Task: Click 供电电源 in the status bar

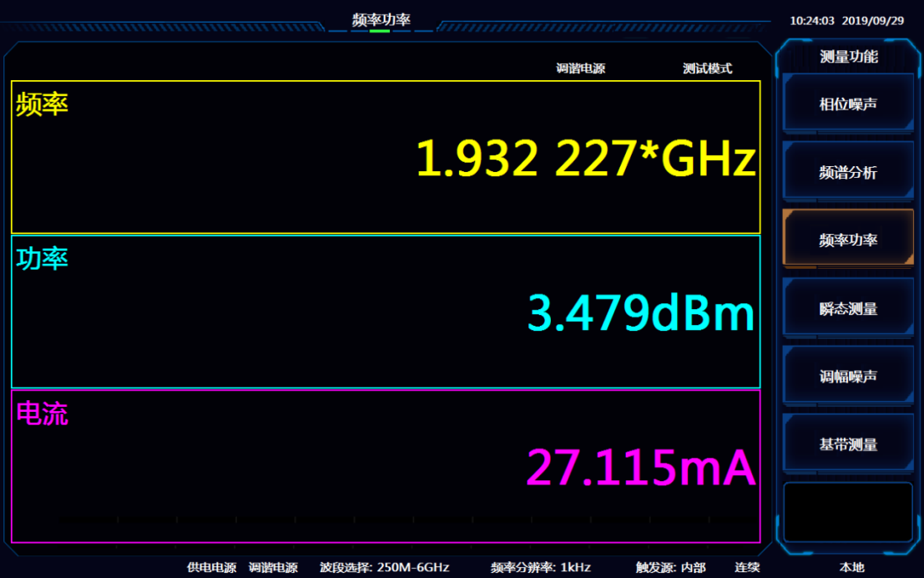Action: click(x=211, y=567)
